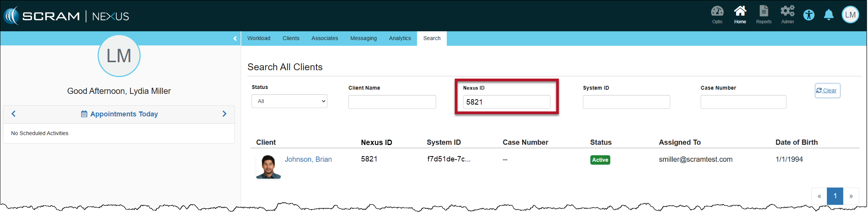The image size is (868, 216).
Task: Switch to the Analytics tab
Action: point(400,39)
